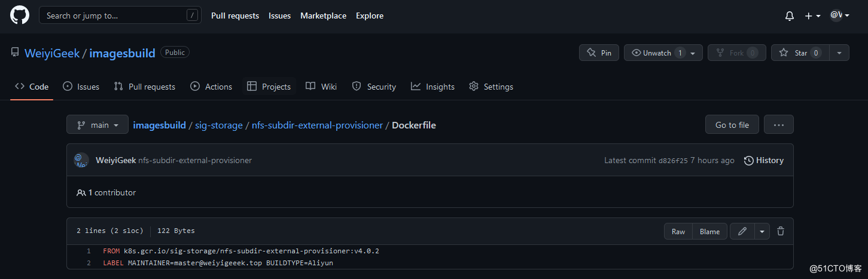Open the Blame view
The height and width of the screenshot is (279, 868).
[710, 231]
